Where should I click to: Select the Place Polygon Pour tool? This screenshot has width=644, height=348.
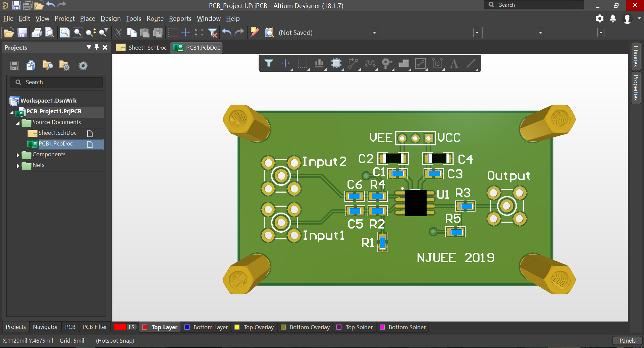404,63
